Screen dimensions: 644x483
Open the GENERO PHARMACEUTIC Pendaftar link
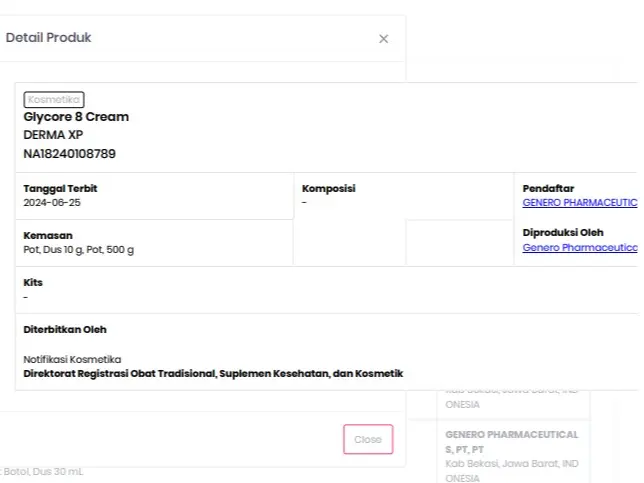[x=580, y=202]
